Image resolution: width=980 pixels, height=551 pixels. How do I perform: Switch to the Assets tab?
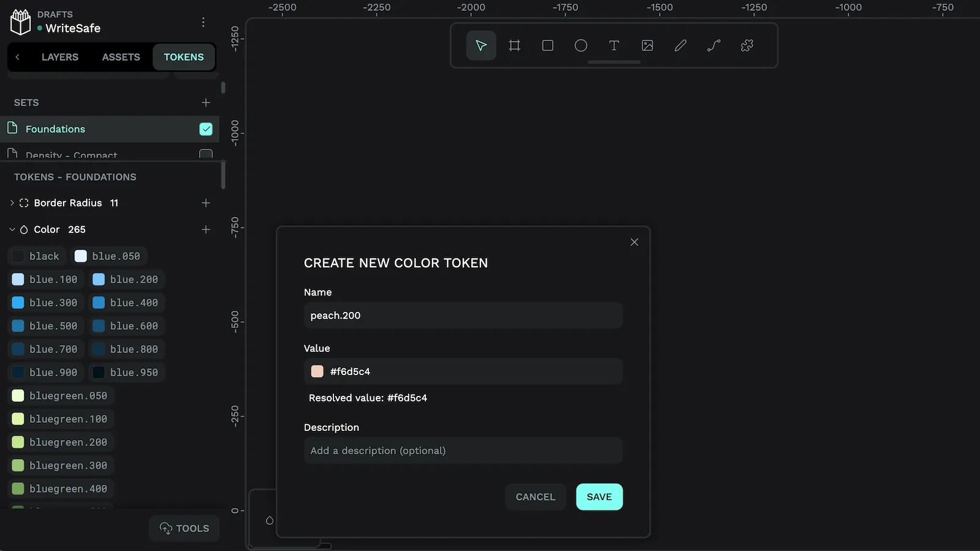pos(121,57)
